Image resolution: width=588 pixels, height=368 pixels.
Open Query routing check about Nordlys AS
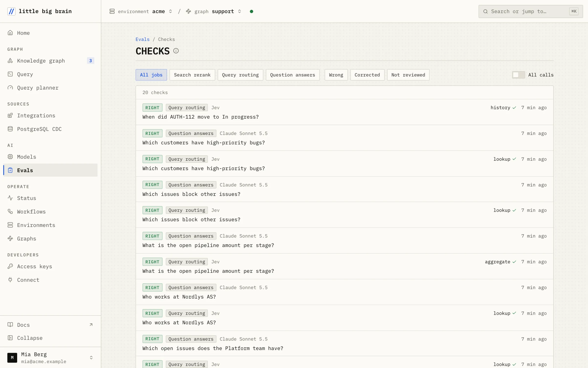(x=344, y=318)
